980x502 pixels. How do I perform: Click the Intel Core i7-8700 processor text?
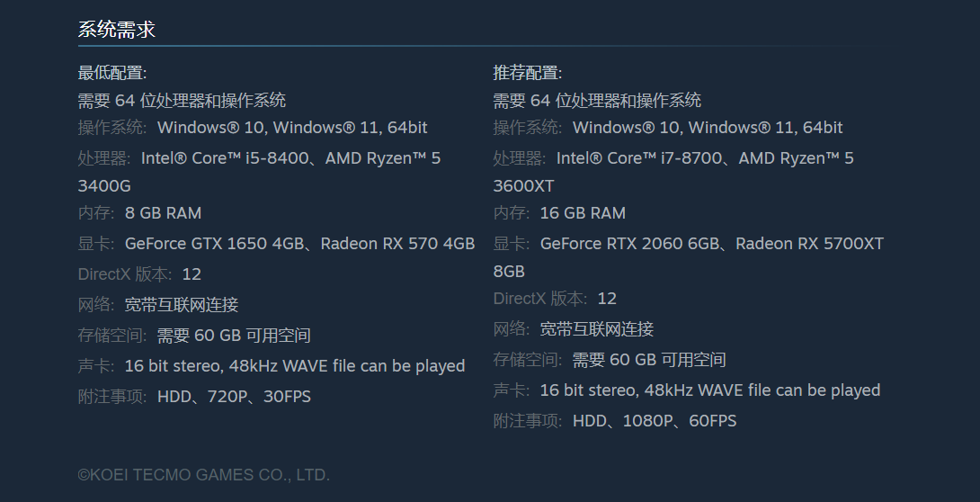click(x=642, y=158)
